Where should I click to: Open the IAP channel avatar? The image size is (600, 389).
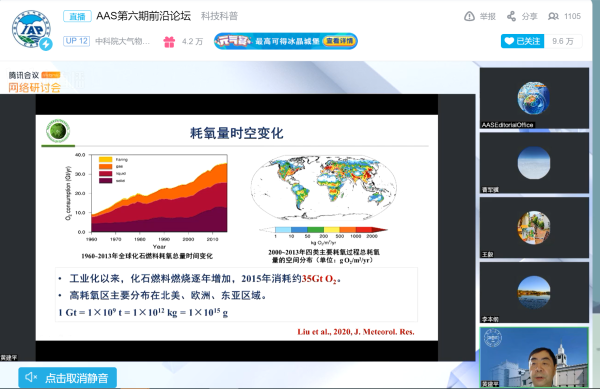coord(31,29)
